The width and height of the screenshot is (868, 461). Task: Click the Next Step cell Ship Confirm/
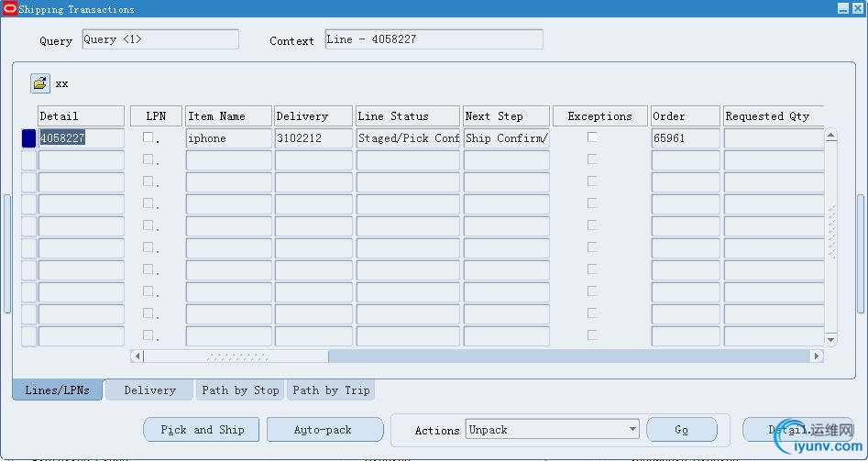point(507,138)
